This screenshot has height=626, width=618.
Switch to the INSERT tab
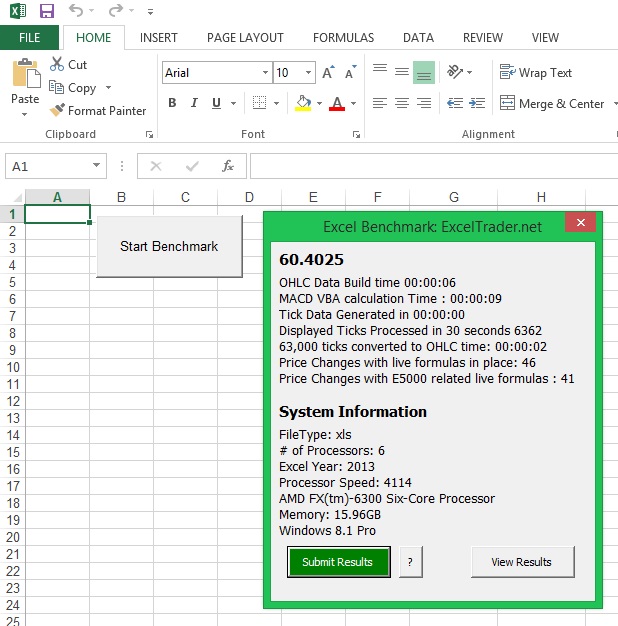tap(158, 38)
